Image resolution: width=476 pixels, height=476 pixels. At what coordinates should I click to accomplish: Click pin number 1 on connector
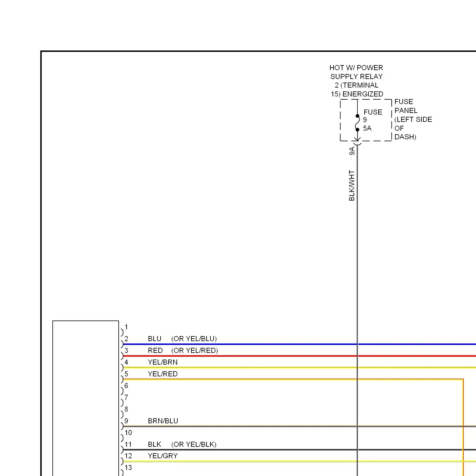126,327
